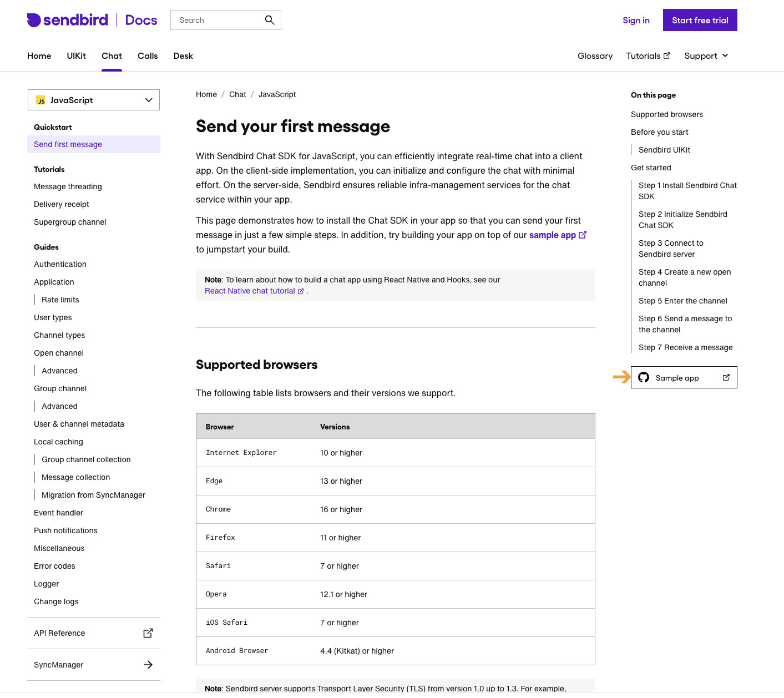The width and height of the screenshot is (784, 698).
Task: Open Message collection sub-item
Action: tap(75, 478)
